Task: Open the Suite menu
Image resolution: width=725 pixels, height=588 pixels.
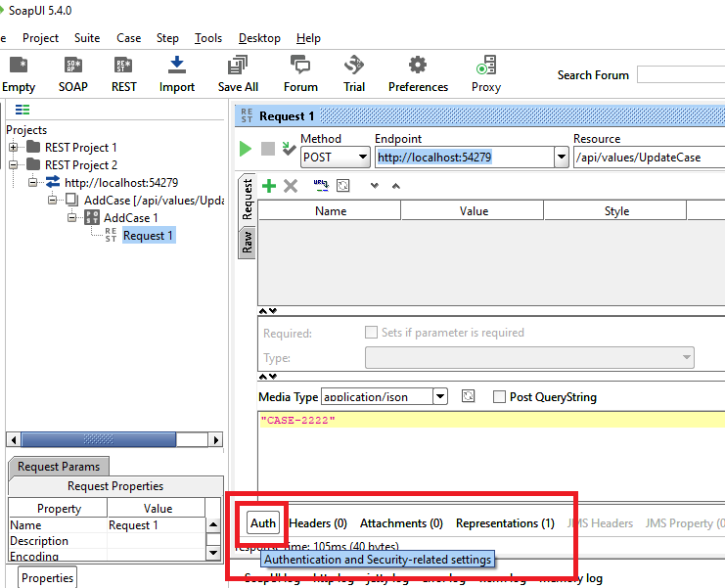Action: (x=87, y=38)
